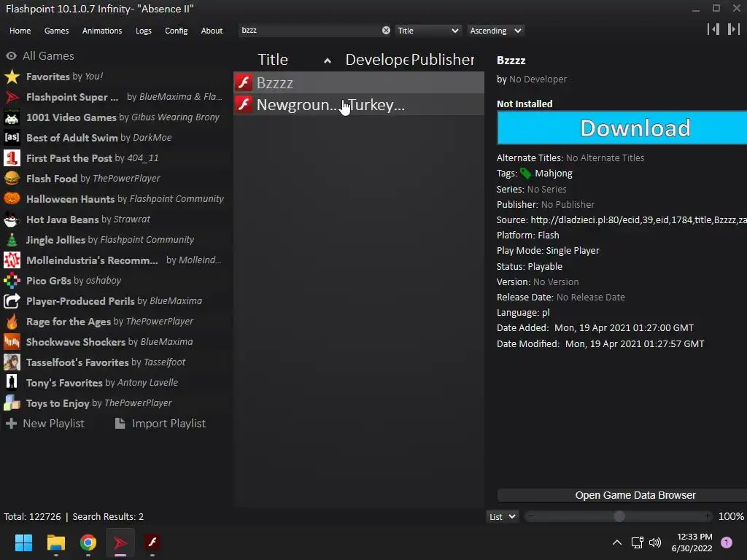Click Import Playlist

160,424
